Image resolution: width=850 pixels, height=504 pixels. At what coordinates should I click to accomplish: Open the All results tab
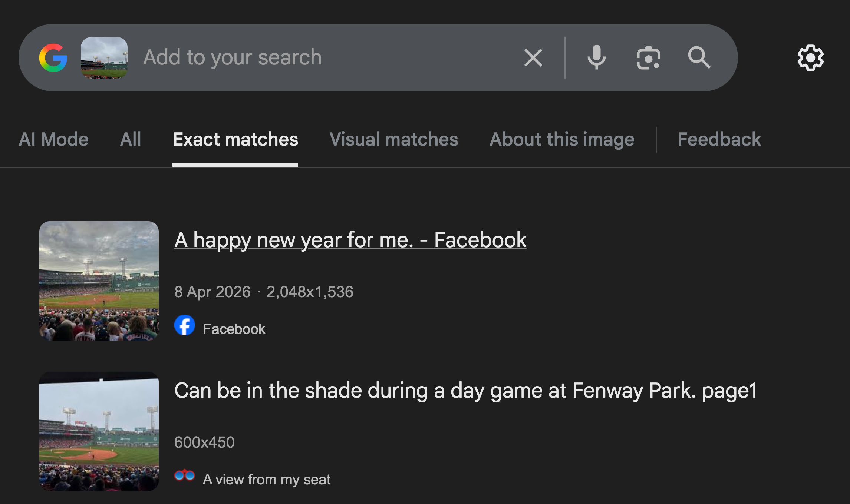(131, 139)
